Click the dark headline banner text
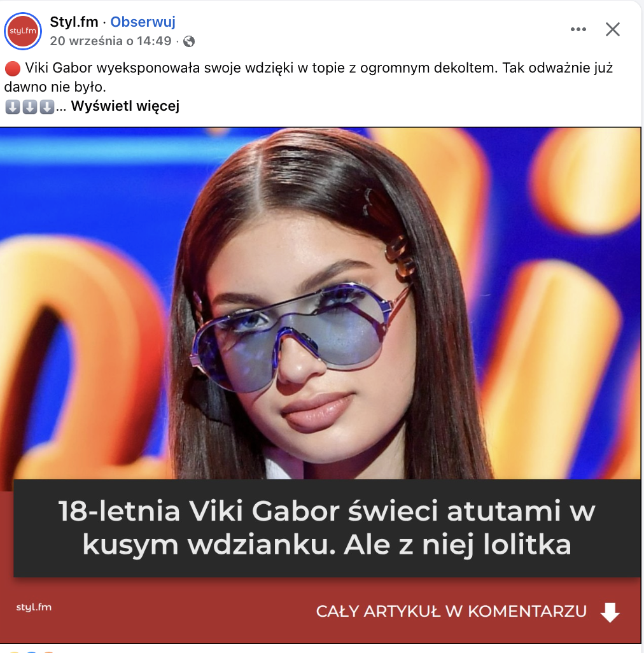 point(327,528)
